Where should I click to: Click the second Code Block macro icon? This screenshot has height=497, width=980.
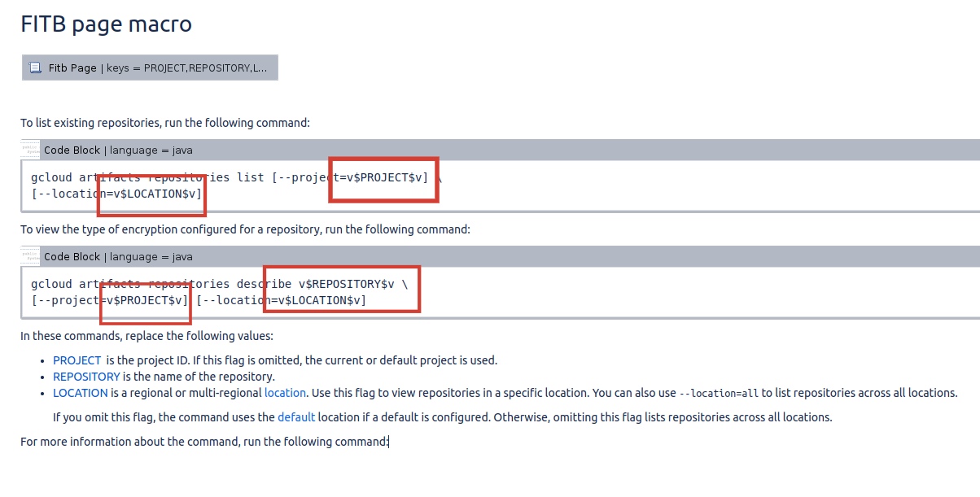[33, 256]
